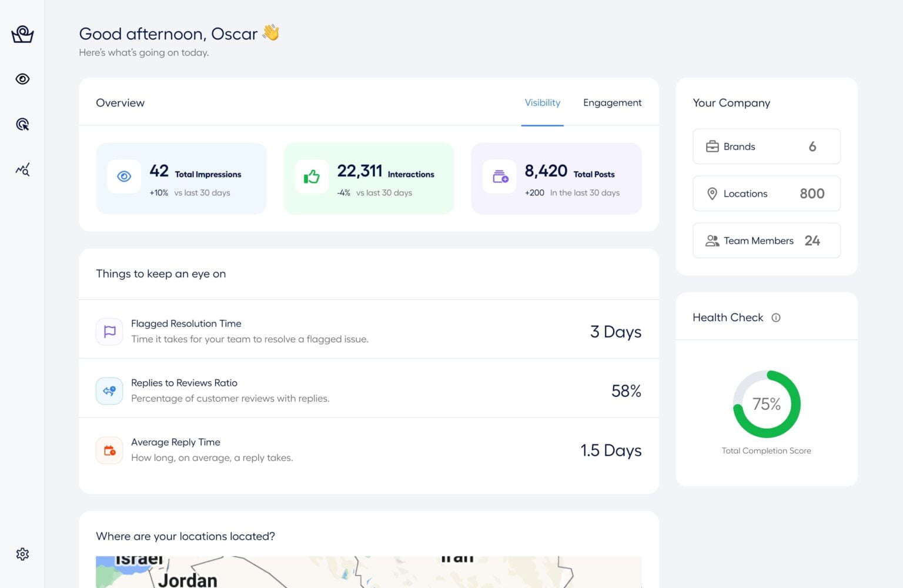Click the locations map preview
The image size is (903, 588).
369,572
